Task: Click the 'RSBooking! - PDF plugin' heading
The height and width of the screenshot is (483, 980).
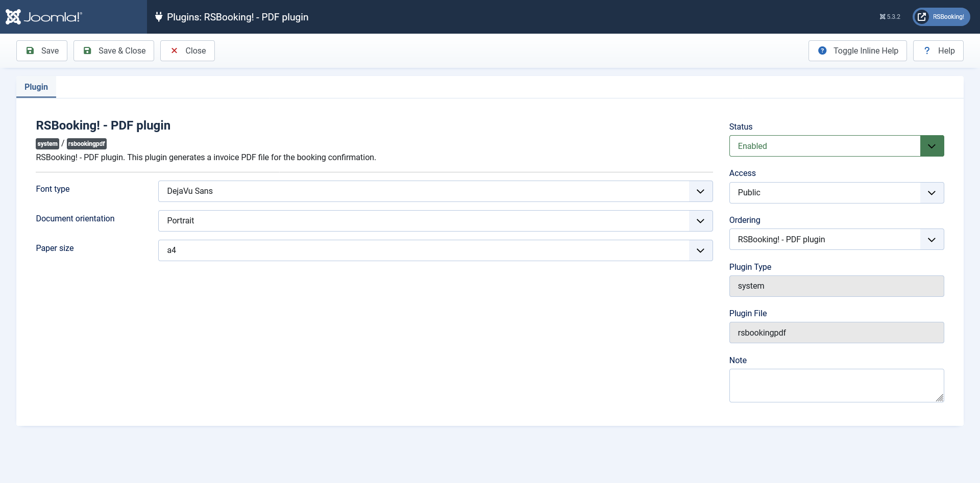Action: [x=103, y=125]
